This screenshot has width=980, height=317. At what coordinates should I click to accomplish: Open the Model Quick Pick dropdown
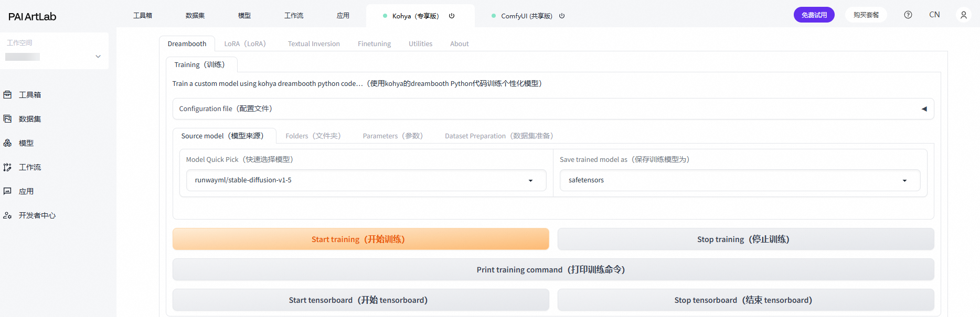point(366,180)
